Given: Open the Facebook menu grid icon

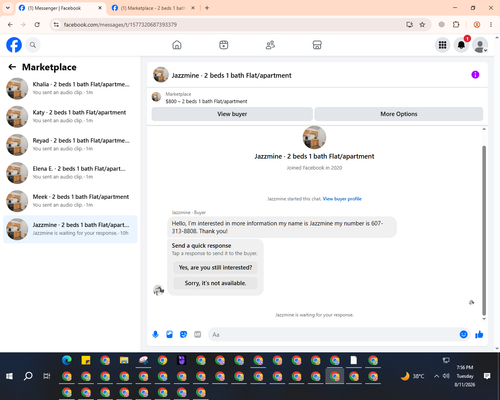Looking at the screenshot, I should coord(442,45).
